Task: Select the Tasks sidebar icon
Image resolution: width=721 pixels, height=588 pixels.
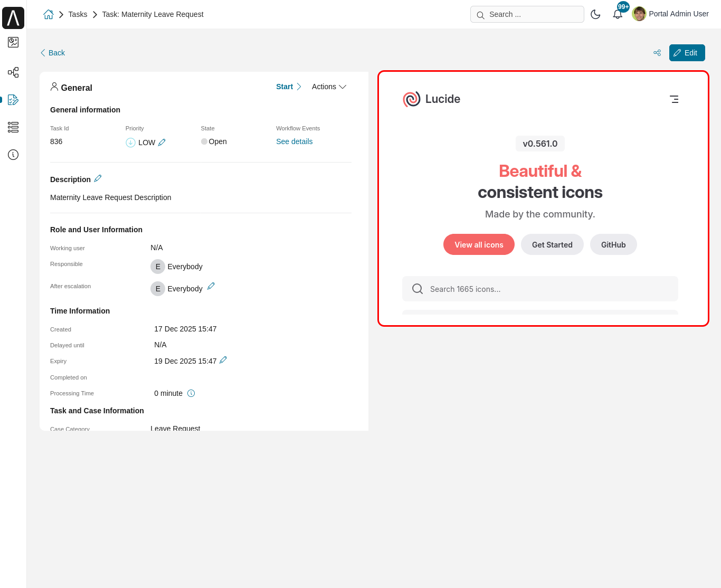Action: 13,100
